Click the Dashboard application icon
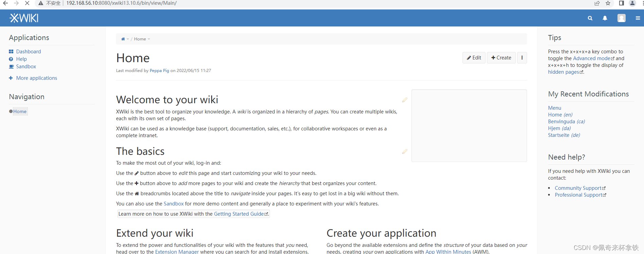This screenshot has width=644, height=254. click(x=11, y=52)
